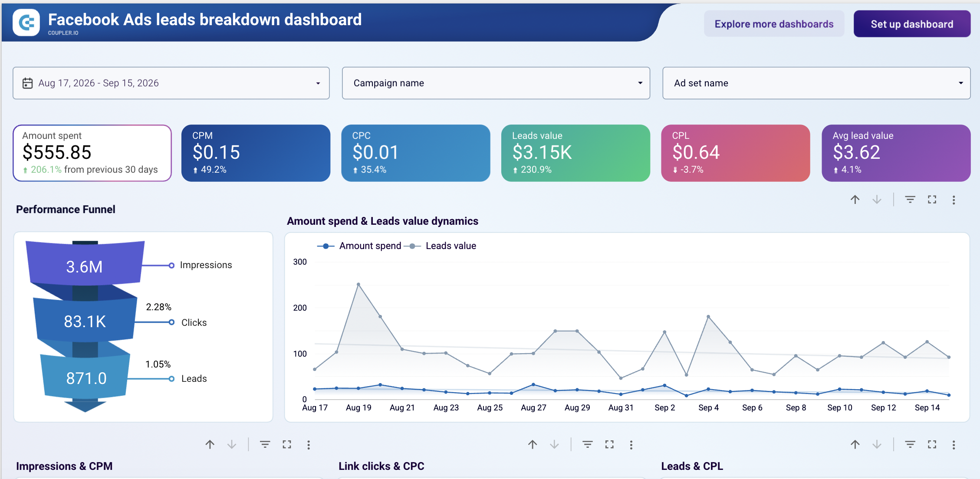The width and height of the screenshot is (980, 479).
Task: Click drill down arrow above dynamics chart
Action: pyautogui.click(x=877, y=200)
